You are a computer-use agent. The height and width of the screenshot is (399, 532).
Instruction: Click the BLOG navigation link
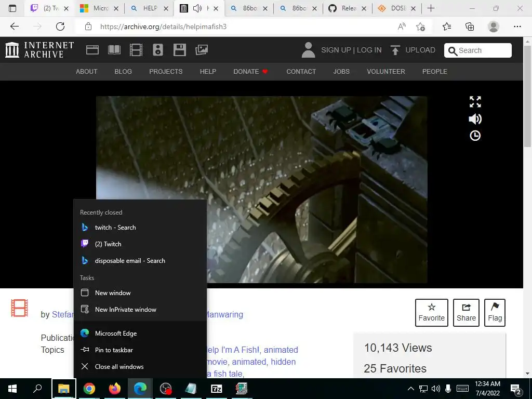pyautogui.click(x=123, y=72)
